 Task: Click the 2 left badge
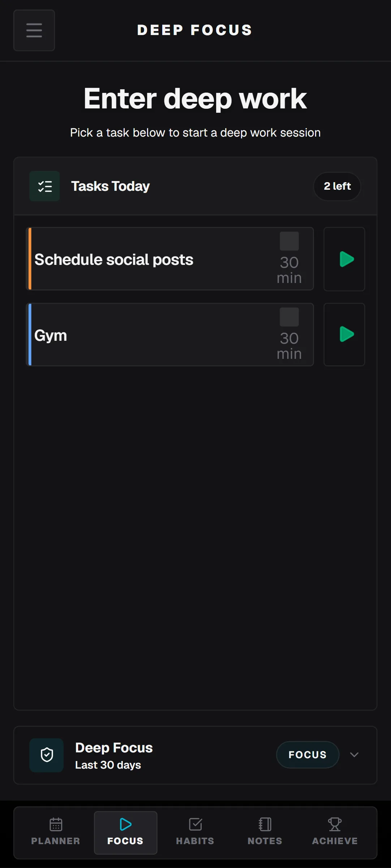tap(337, 186)
